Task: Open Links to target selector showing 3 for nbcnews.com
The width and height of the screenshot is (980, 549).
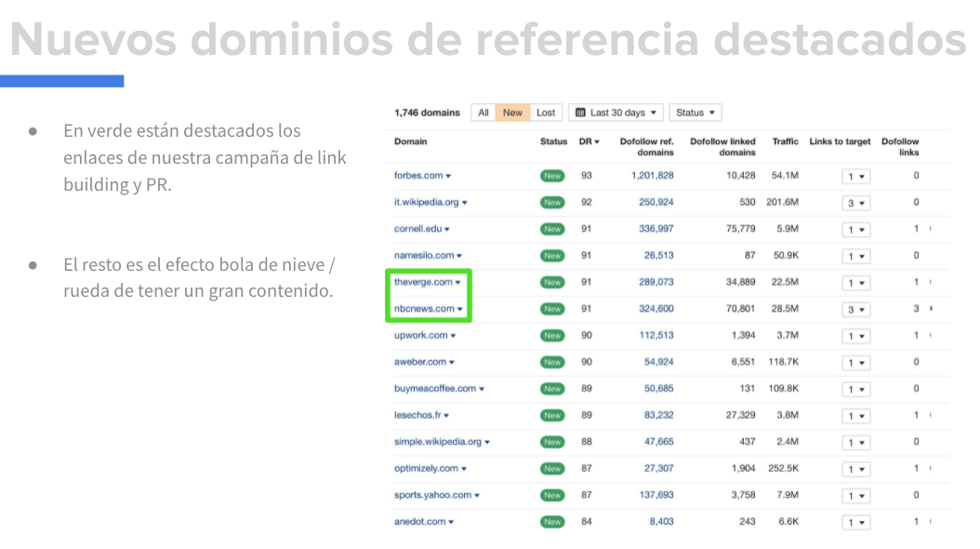Action: pos(854,309)
